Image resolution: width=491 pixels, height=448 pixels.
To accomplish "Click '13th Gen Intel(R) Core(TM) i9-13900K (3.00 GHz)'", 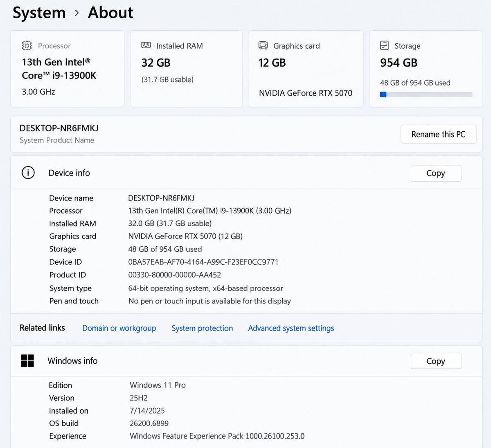I will click(x=210, y=211).
